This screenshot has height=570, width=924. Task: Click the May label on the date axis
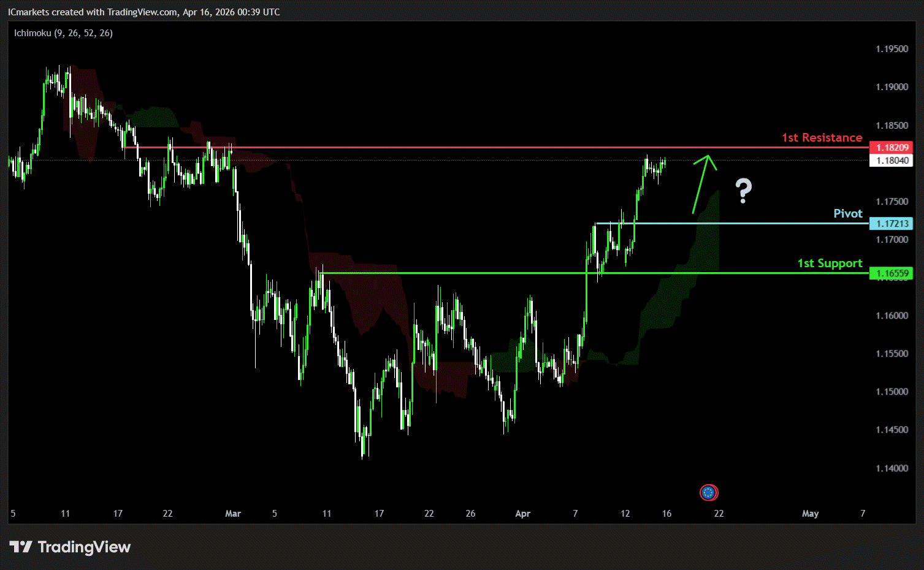click(x=810, y=514)
